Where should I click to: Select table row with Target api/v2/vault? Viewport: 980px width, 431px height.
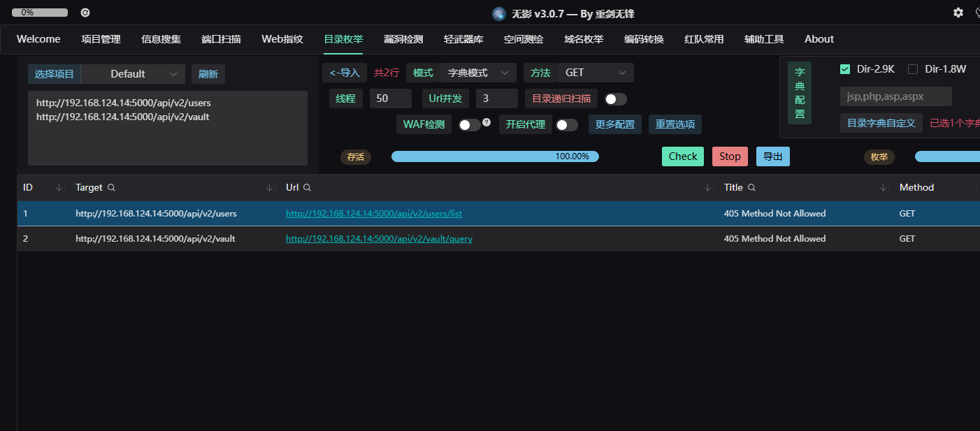(x=498, y=239)
